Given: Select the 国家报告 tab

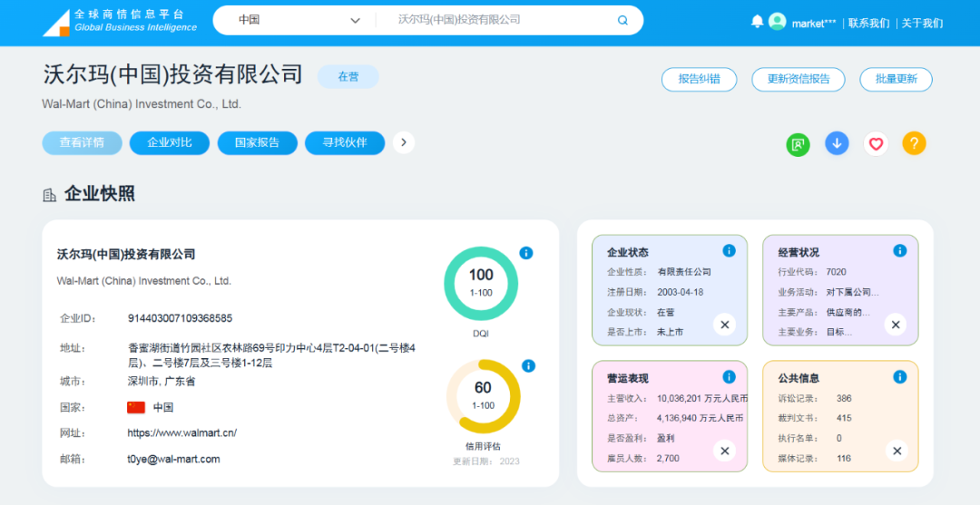Looking at the screenshot, I should (x=257, y=143).
